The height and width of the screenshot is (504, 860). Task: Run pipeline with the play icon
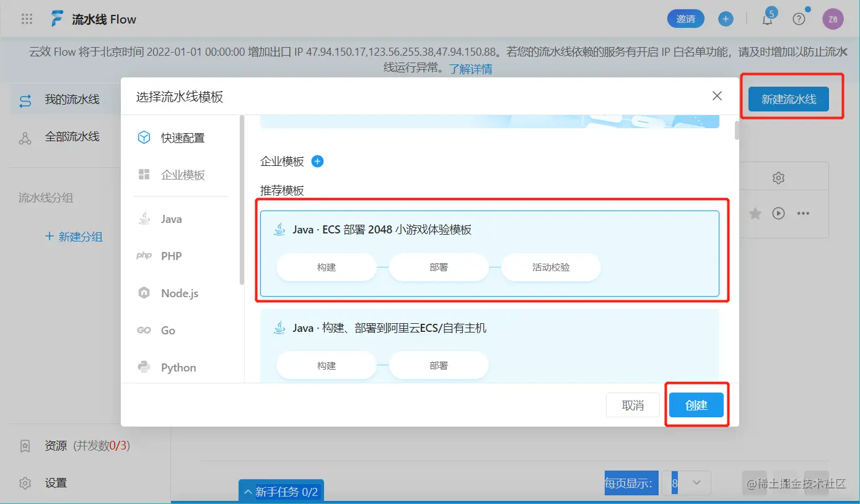(779, 214)
